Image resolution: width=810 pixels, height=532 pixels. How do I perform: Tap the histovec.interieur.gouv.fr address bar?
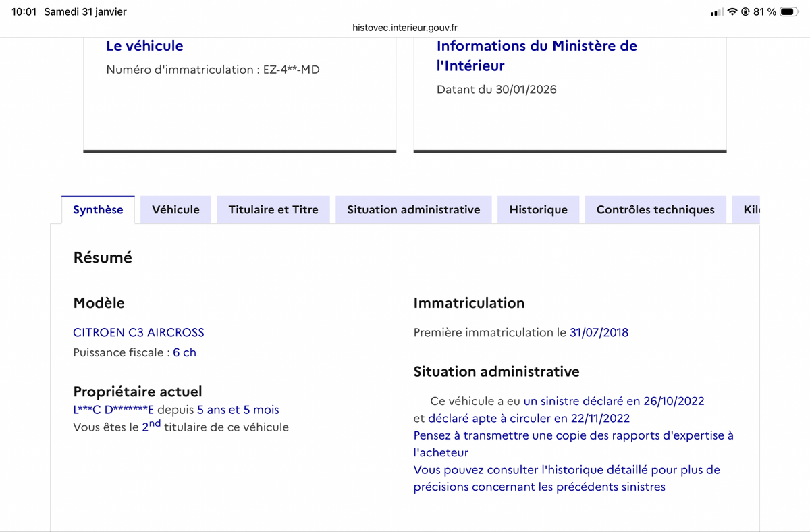coord(404,28)
